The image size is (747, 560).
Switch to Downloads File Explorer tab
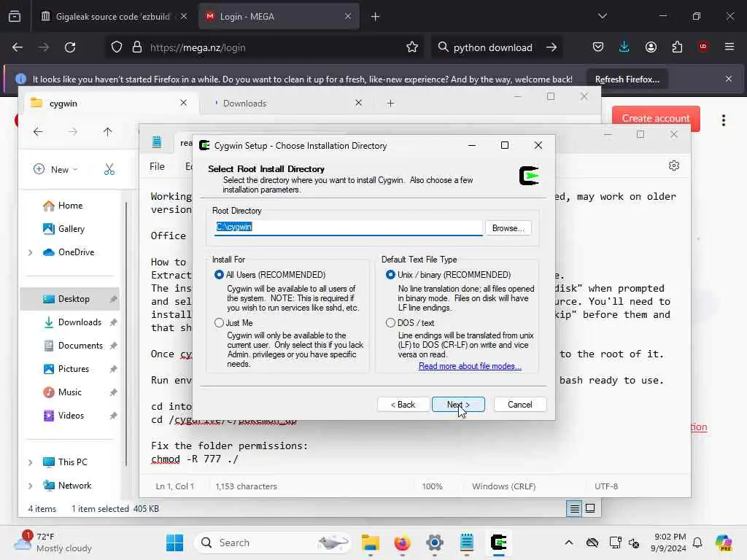pos(286,104)
